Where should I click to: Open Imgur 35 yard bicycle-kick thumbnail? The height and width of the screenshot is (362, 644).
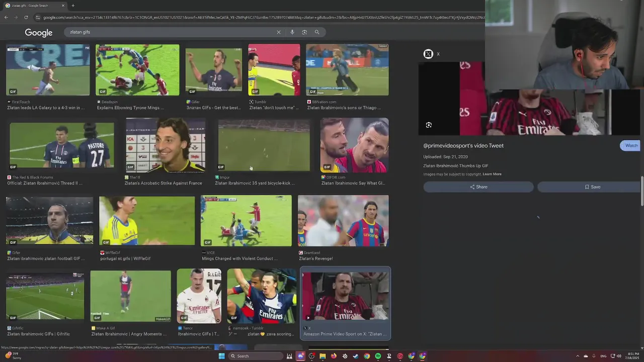(264, 145)
